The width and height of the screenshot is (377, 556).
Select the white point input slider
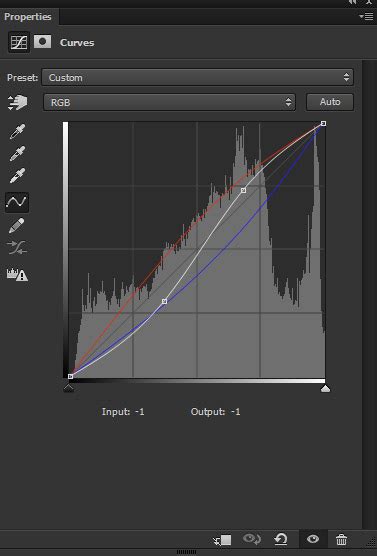pos(325,388)
